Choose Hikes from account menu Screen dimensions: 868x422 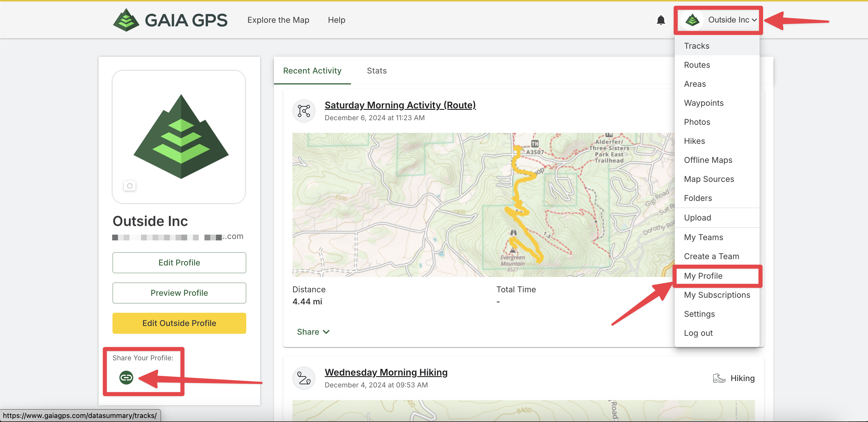click(x=717, y=141)
